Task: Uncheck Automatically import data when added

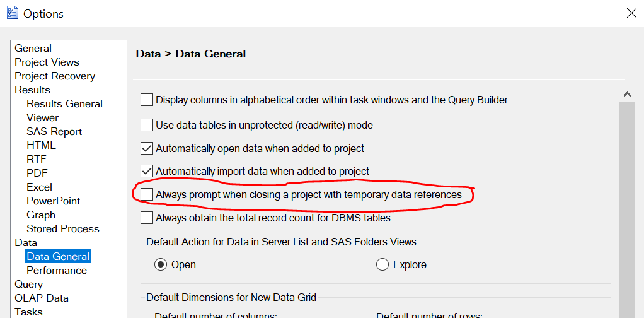Action: point(147,171)
